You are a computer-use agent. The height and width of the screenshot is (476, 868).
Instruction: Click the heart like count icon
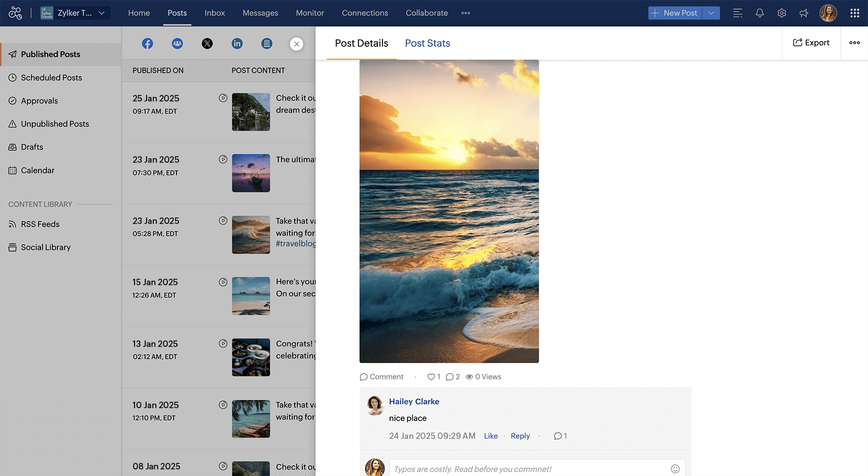tap(431, 377)
